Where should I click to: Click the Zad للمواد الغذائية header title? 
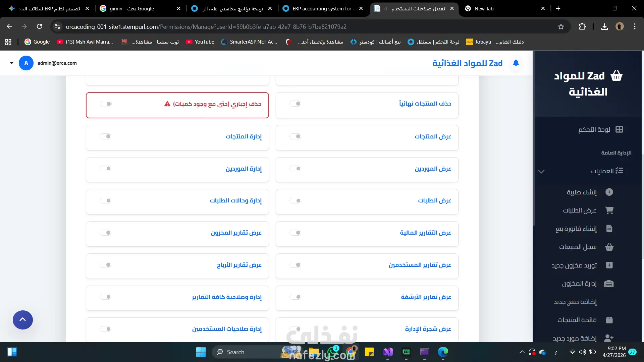click(x=467, y=63)
